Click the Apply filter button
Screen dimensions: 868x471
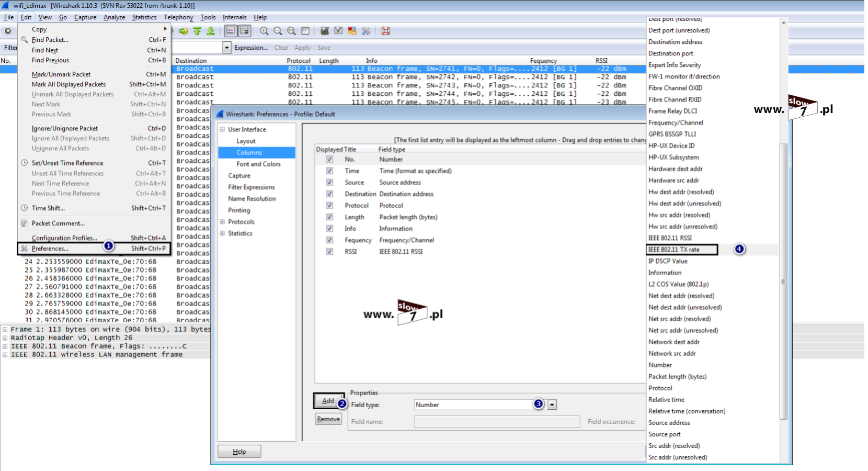point(303,48)
